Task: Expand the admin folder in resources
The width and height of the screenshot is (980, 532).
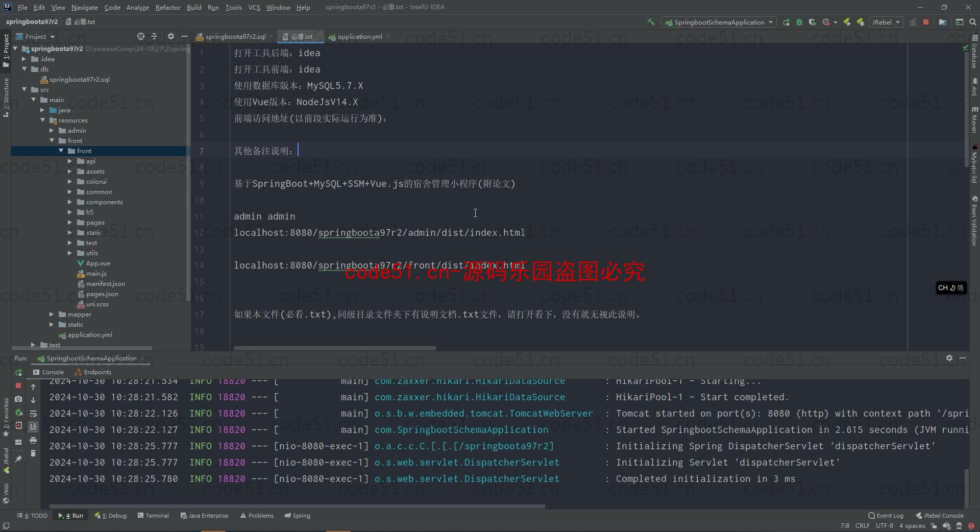Action: coord(52,130)
